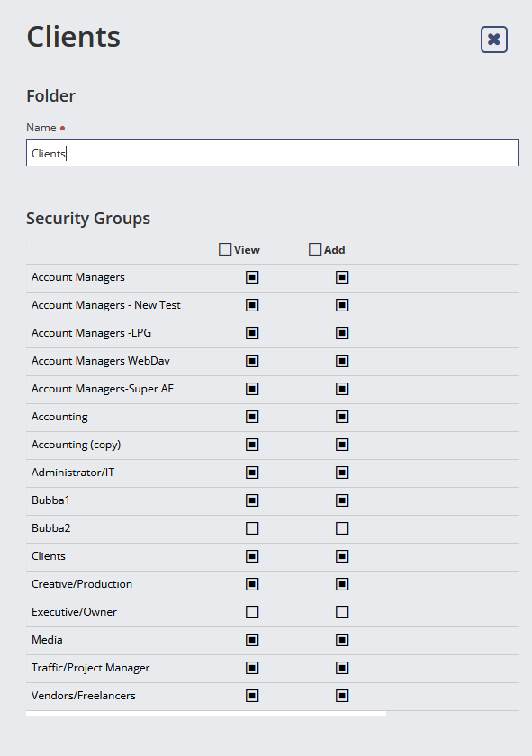Uncheck Add for Clients group
The height and width of the screenshot is (756, 532).
click(342, 556)
